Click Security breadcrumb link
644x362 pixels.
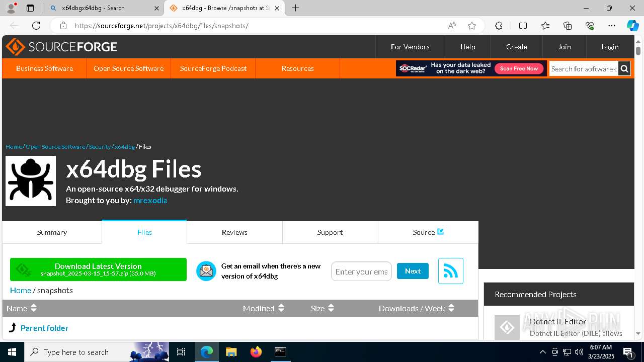(x=100, y=147)
